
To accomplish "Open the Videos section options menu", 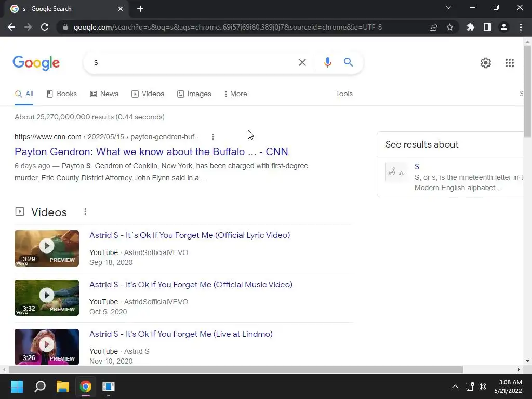I will point(85,212).
